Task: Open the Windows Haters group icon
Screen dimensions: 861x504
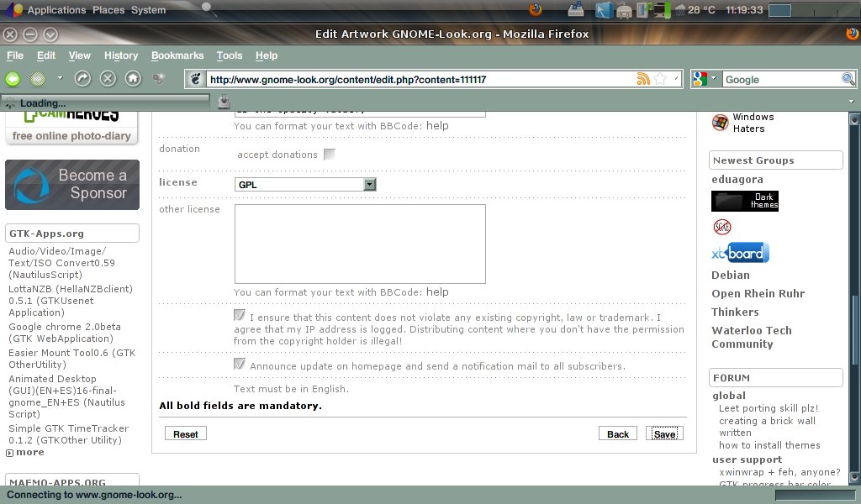Action: pos(720,123)
